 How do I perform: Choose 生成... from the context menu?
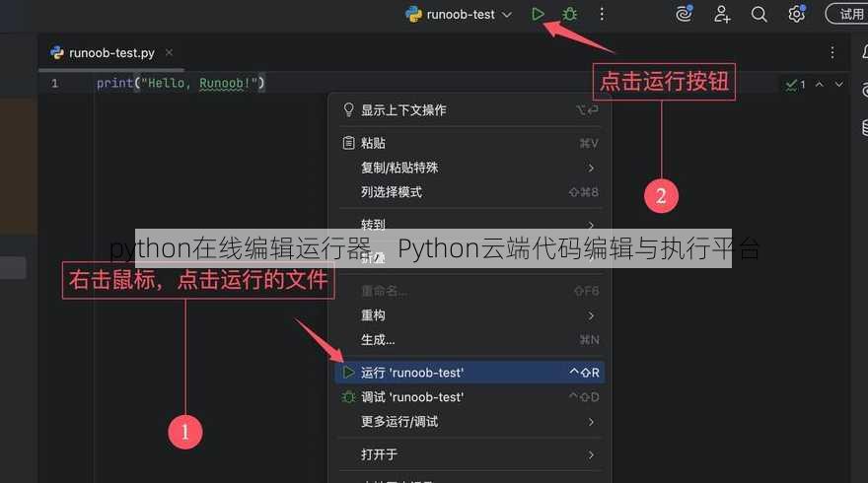(470, 340)
